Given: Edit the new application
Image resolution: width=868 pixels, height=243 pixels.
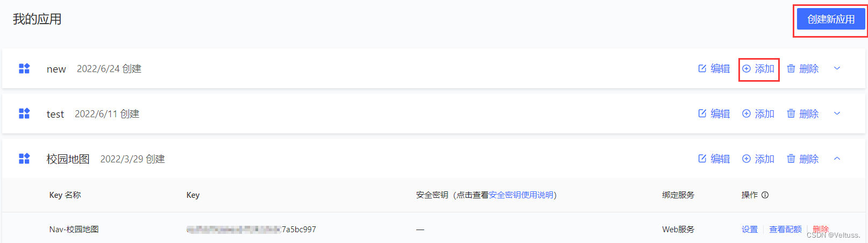Looking at the screenshot, I should coord(714,68).
